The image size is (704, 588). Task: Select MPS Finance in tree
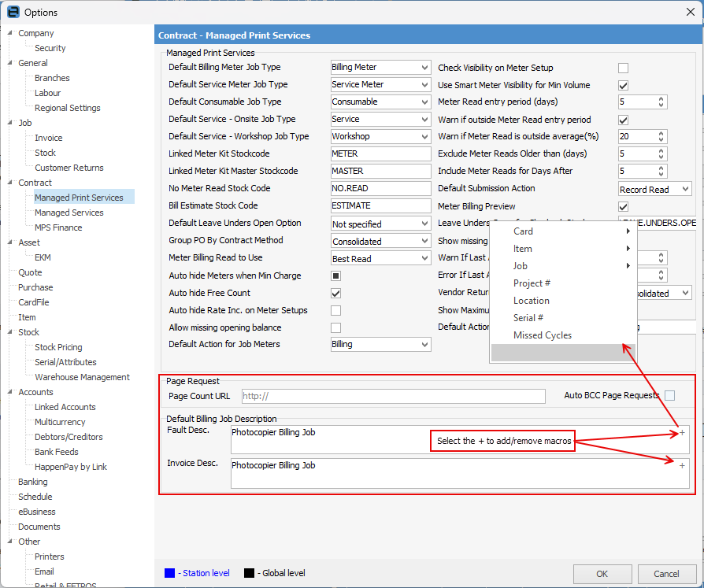(58, 227)
